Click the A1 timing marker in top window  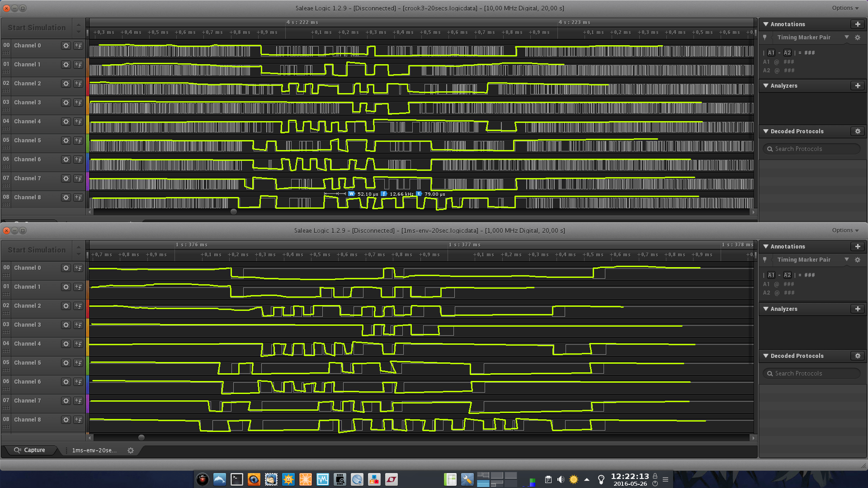tap(771, 53)
